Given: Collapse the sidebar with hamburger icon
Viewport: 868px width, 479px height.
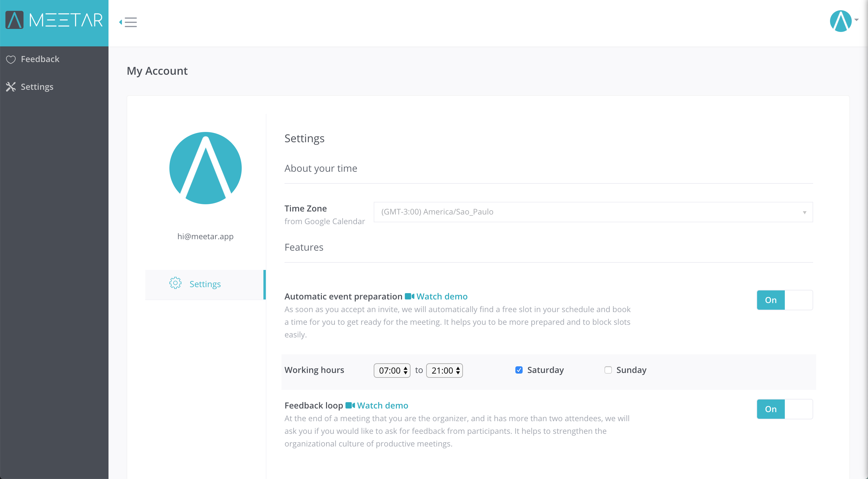Looking at the screenshot, I should [129, 22].
